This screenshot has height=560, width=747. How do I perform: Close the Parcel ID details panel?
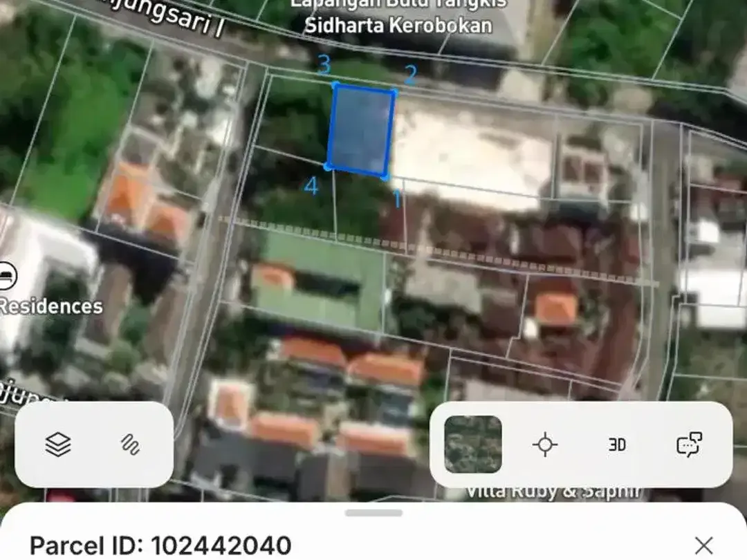[703, 545]
